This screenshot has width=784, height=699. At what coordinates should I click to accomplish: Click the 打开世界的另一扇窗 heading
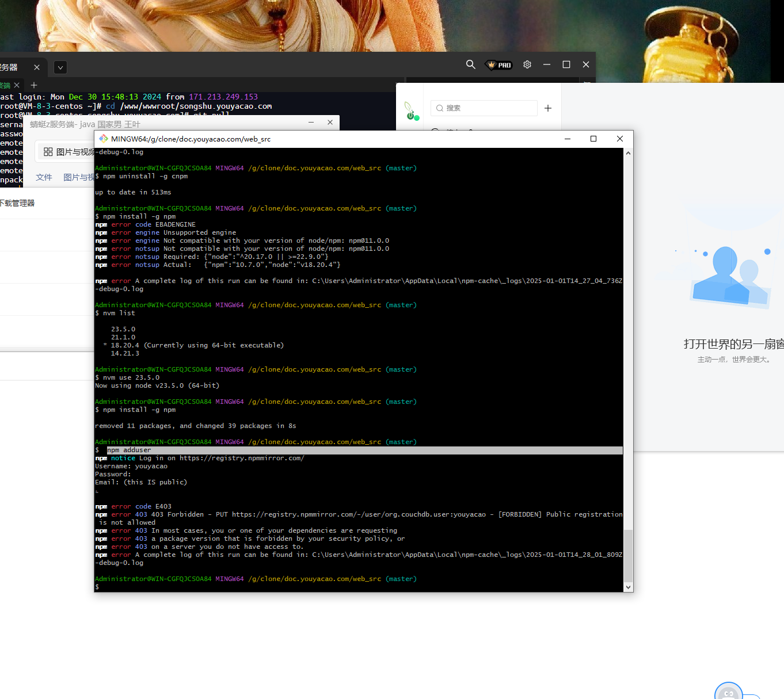(x=734, y=344)
